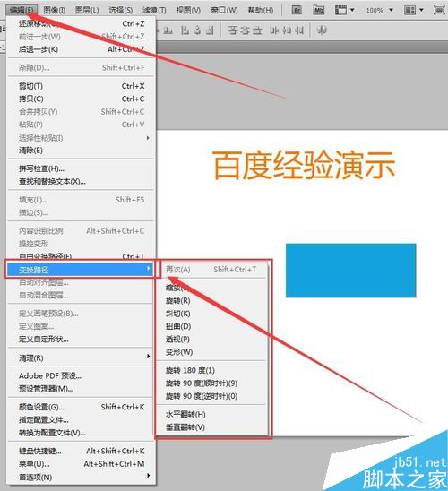448x491 pixels.
Task: Choose 前进一步(W) in the Edit menu
Action: pyautogui.click(x=82, y=37)
